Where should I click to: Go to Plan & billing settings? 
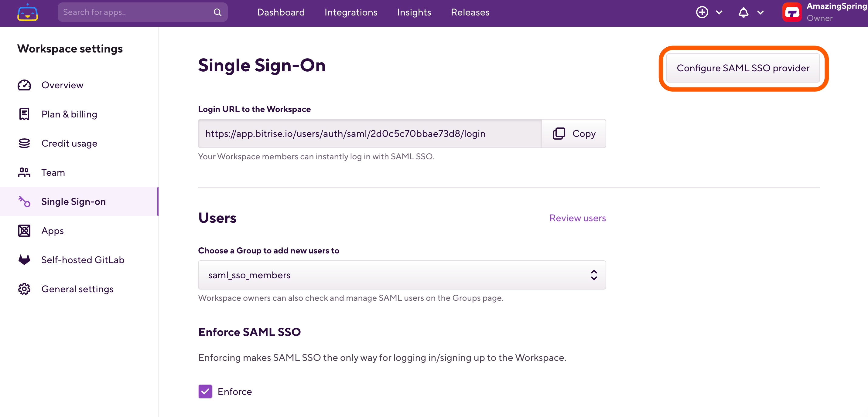pyautogui.click(x=79, y=114)
